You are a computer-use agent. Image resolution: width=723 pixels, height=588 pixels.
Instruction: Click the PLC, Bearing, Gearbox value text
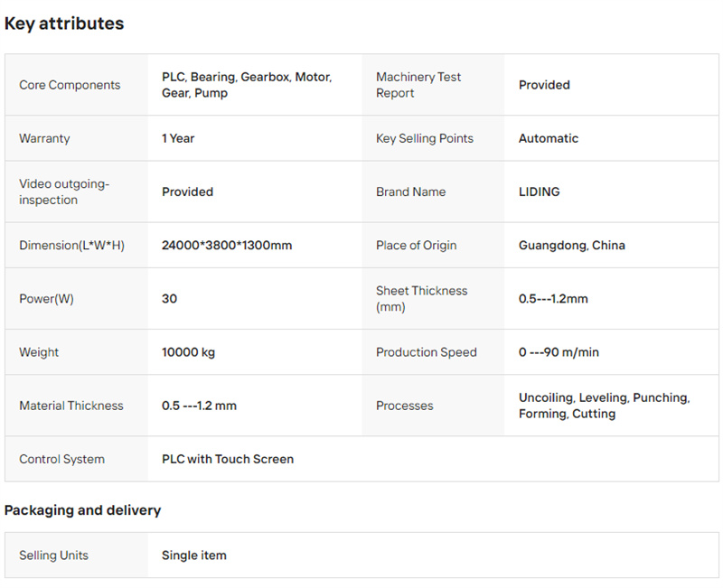pyautogui.click(x=247, y=85)
